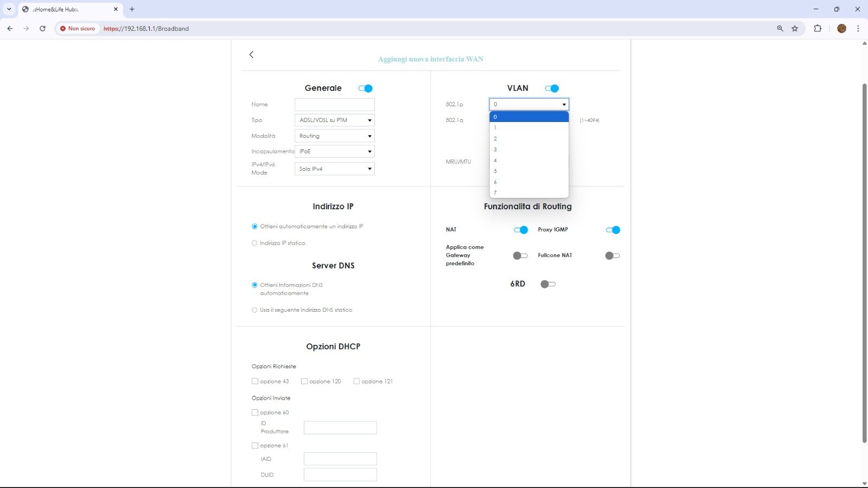
Task: Open a new browser tab
Action: pos(132,9)
